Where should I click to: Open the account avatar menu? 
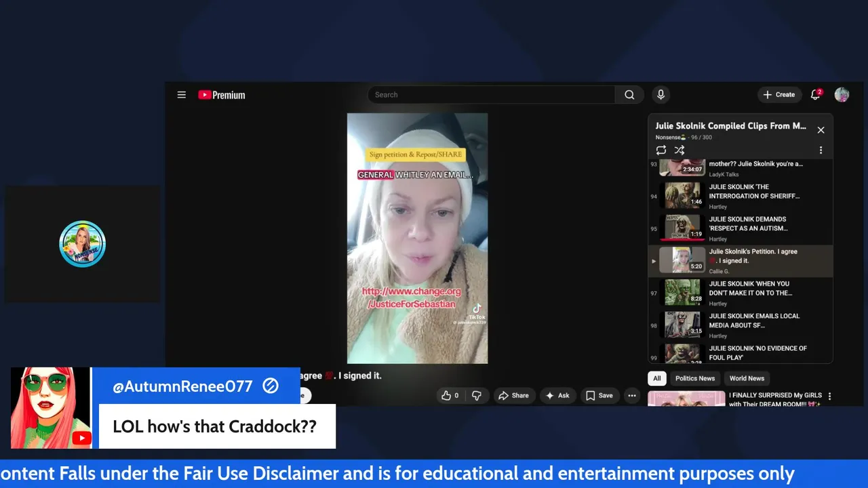(842, 95)
